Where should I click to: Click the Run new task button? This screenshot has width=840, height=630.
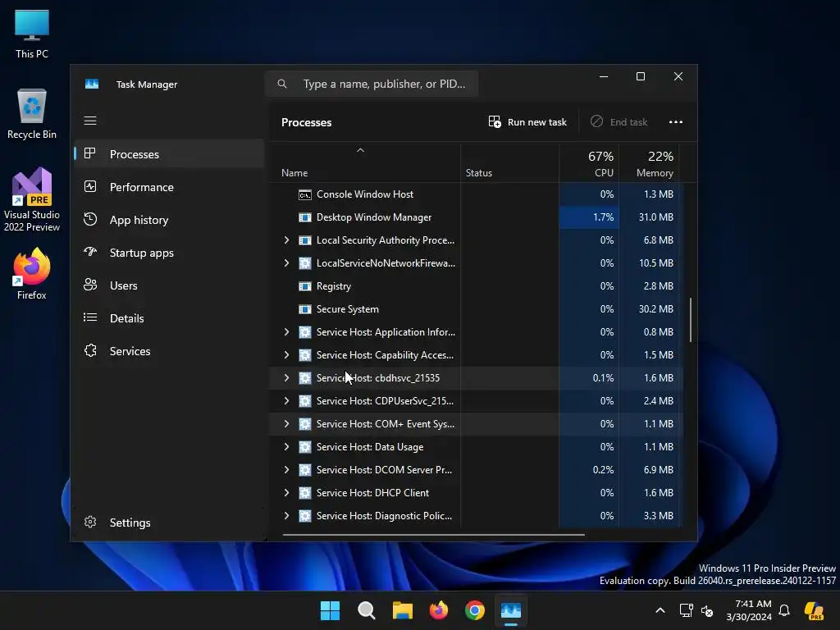click(x=527, y=122)
